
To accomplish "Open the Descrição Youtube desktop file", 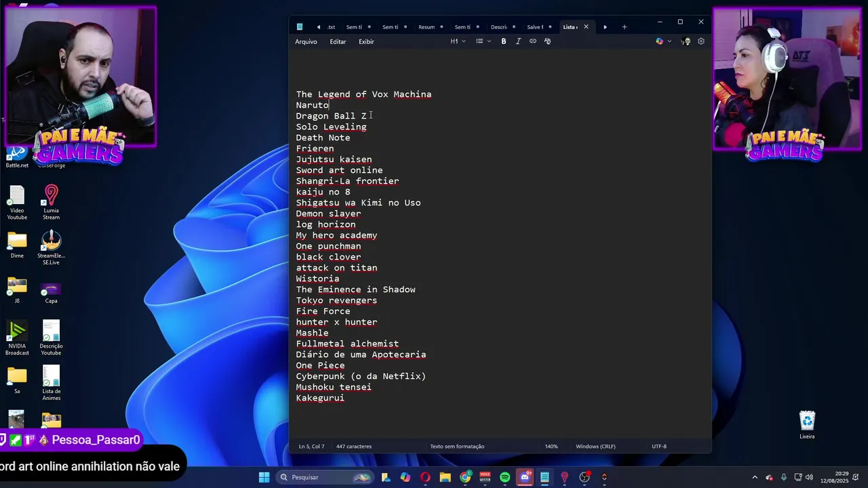I will [x=51, y=338].
